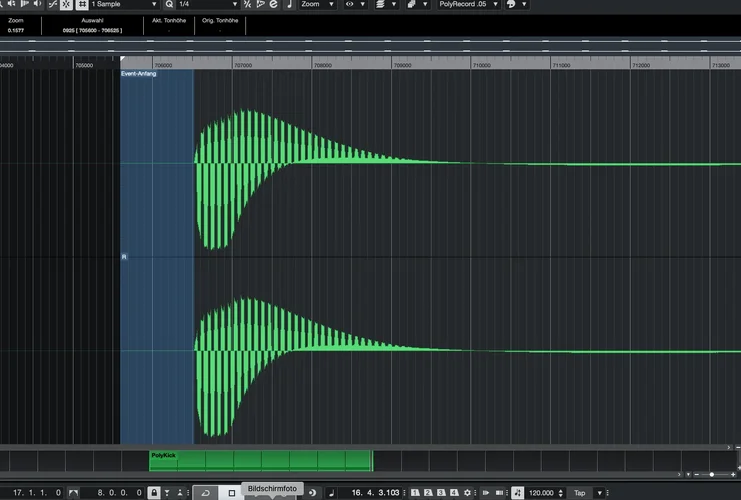Open the '1 Sample' snap type dropdown
The height and width of the screenshot is (500, 741).
tap(124, 4)
